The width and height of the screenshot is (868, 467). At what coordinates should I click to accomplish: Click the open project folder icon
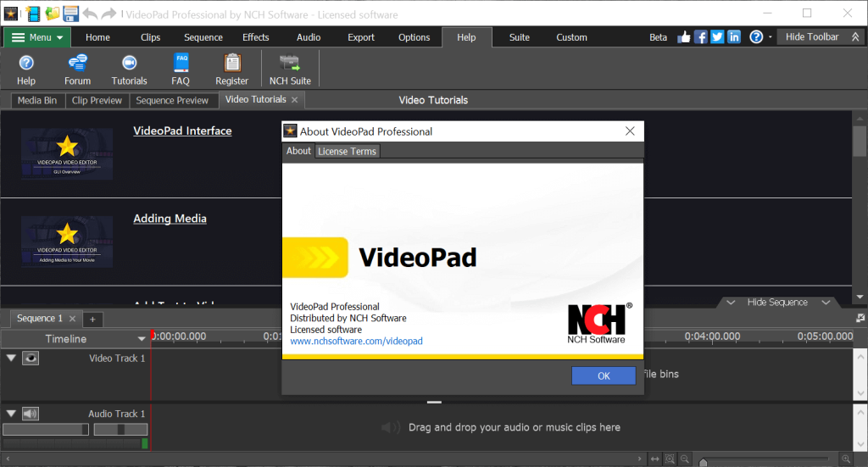click(x=52, y=14)
